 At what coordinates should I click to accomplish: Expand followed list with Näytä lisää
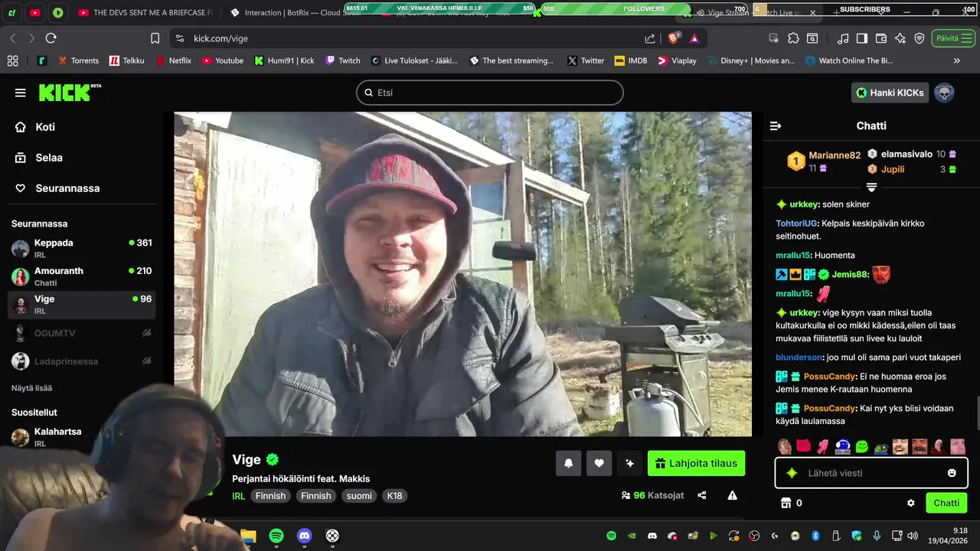pyautogui.click(x=33, y=388)
